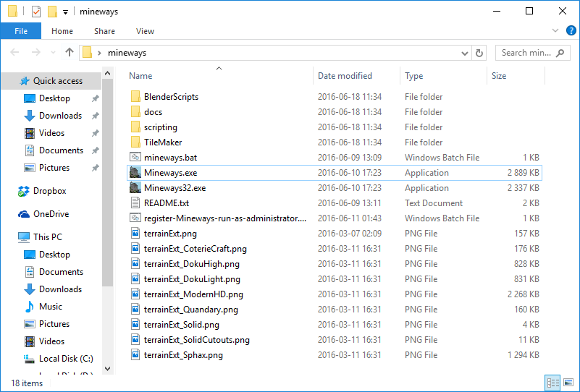Click navigation pane scroll up arrow

click(108, 73)
